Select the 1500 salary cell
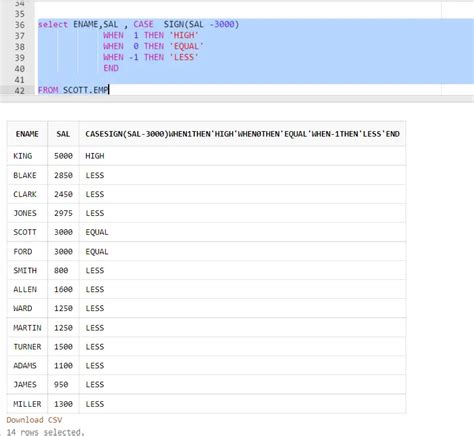The width and height of the screenshot is (474, 436). (63, 347)
